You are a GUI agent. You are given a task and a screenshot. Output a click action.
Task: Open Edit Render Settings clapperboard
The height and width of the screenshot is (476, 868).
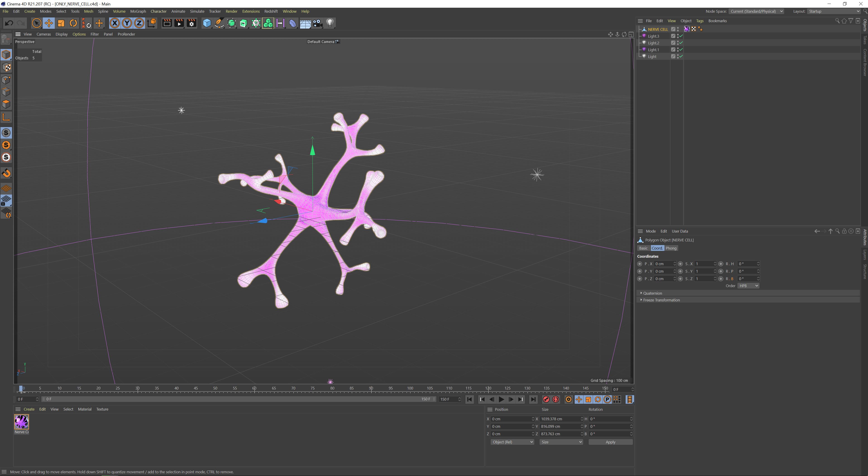[x=191, y=23]
